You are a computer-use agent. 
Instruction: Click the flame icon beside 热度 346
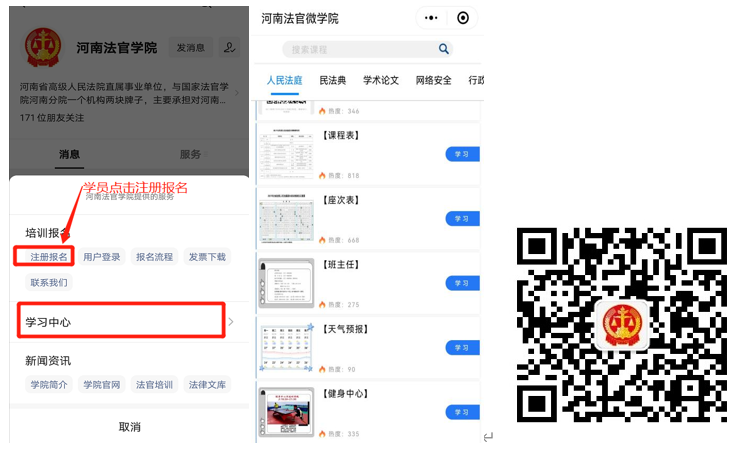pyautogui.click(x=322, y=111)
